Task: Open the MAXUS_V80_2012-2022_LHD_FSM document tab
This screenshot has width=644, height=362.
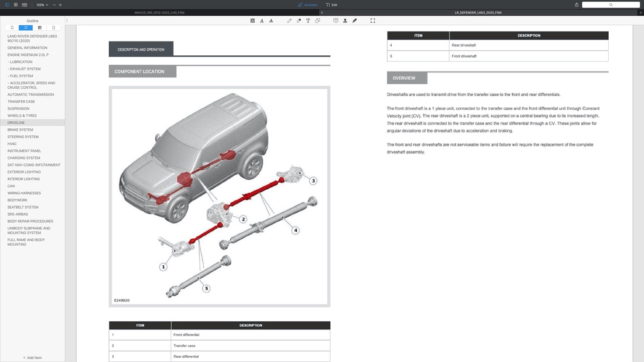Action: (160, 12)
